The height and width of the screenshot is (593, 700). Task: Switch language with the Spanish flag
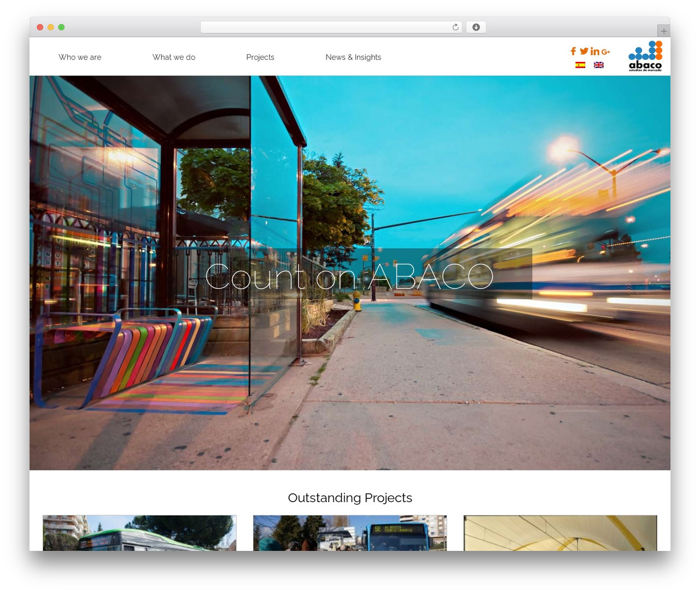coord(580,65)
